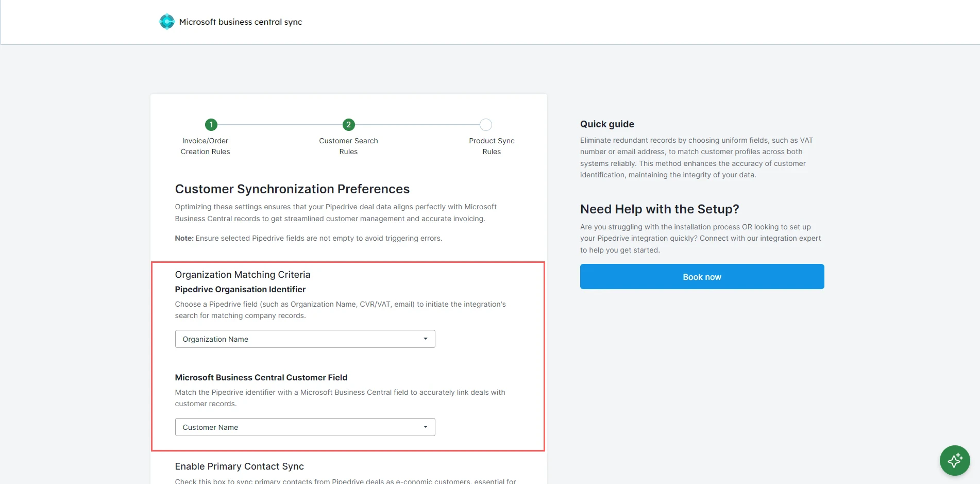Click the Pipedrive Organisation Identifier label

240,290
